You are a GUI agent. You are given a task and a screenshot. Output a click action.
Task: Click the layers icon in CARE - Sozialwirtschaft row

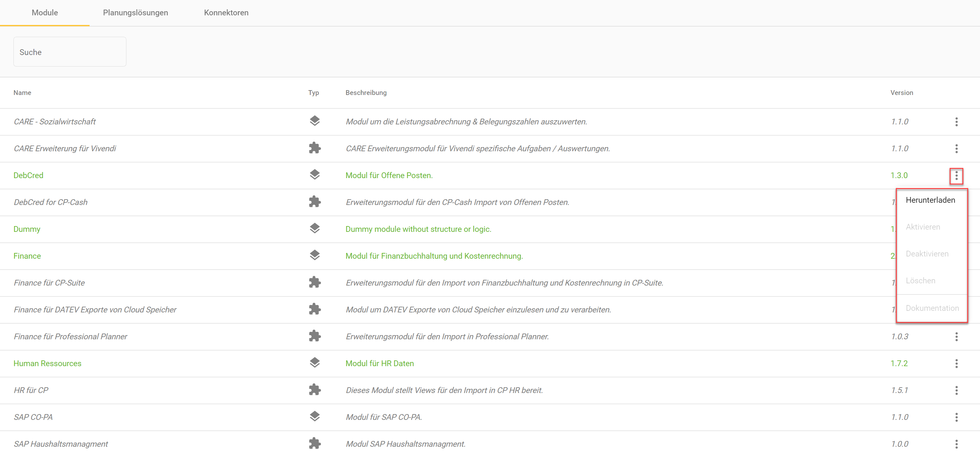[x=314, y=121]
